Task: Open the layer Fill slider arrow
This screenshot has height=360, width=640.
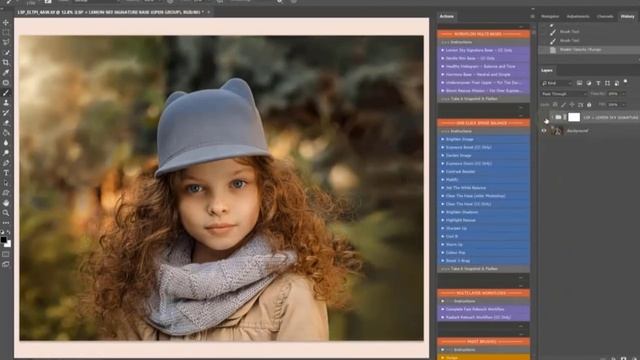Action: (x=623, y=105)
